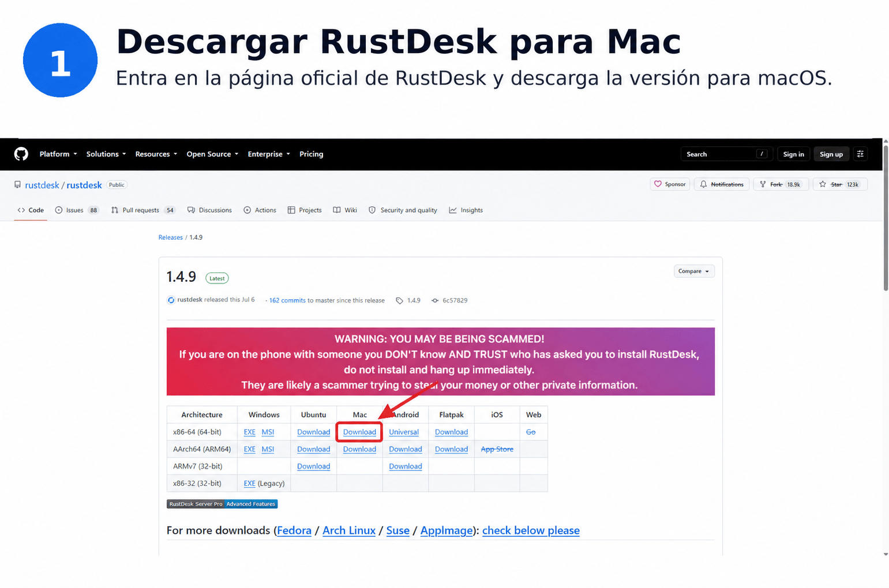The image size is (889, 588).
Task: Click the scrollbar down arrow
Action: [886, 554]
